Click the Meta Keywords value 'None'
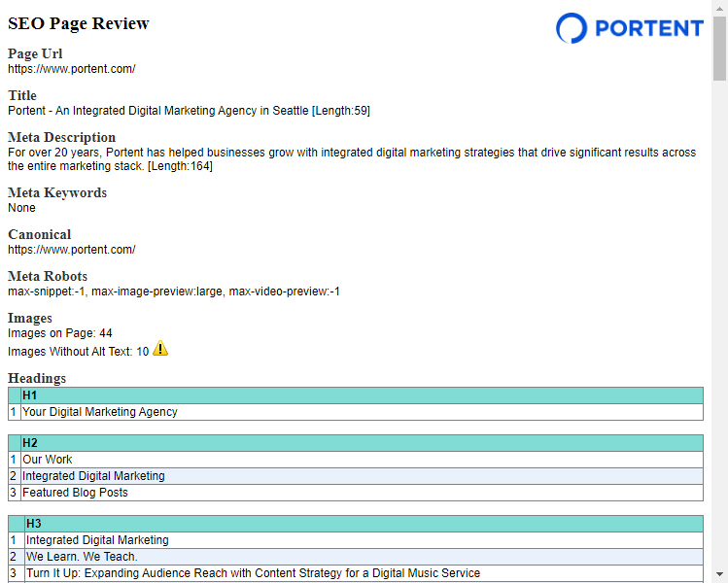The height and width of the screenshot is (583, 728). point(21,208)
